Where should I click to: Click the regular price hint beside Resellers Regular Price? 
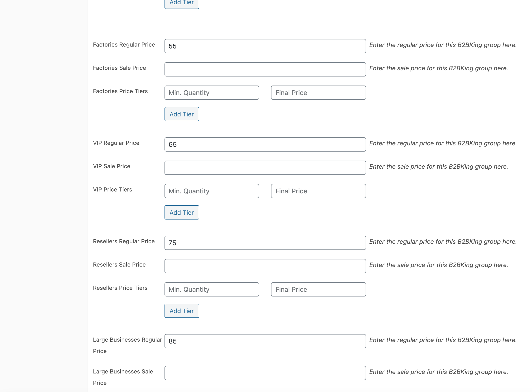[443, 242]
